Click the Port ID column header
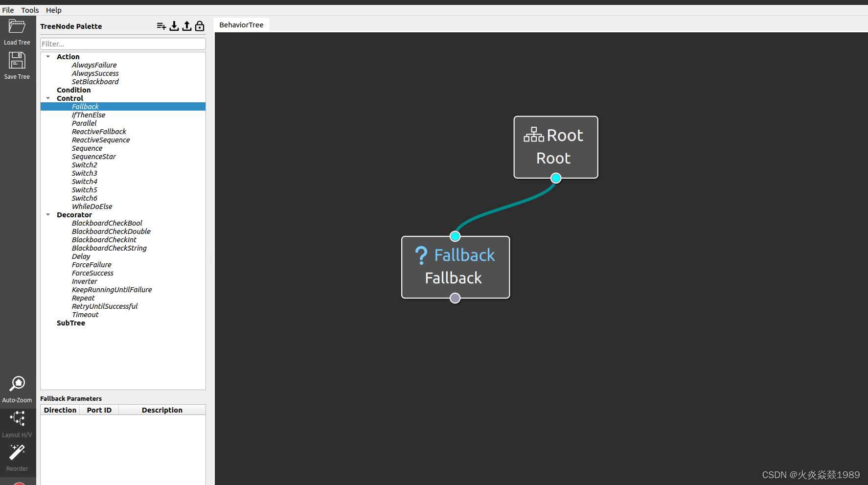The height and width of the screenshot is (485, 868). 99,410
